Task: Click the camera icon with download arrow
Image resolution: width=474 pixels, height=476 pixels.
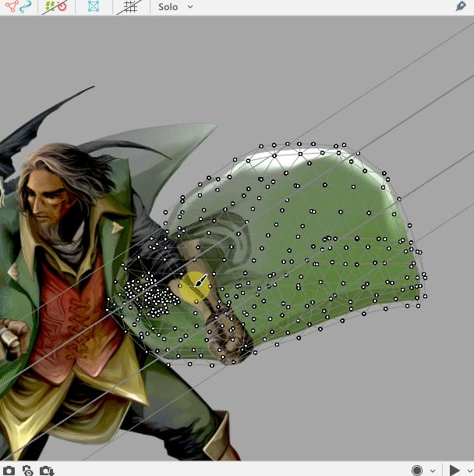Action: [47, 471]
